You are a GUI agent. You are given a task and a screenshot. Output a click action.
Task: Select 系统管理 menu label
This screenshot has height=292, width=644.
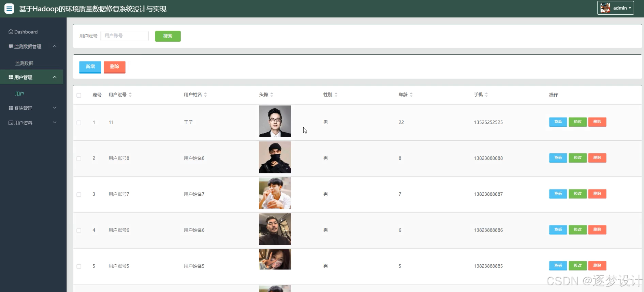23,108
